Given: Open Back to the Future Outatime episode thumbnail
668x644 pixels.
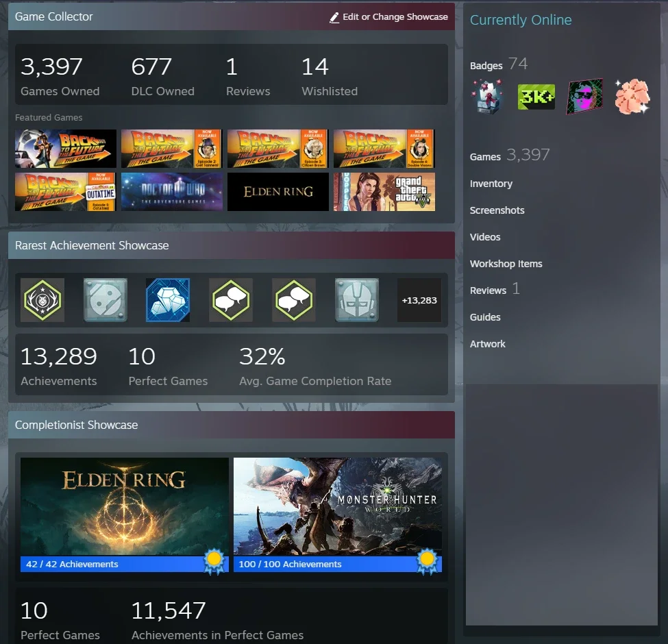Looking at the screenshot, I should (66, 192).
